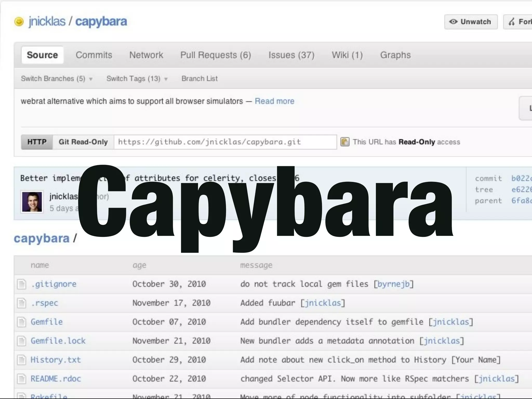Click the file icon for .rspec
Screen dimensions: 532x399
click(x=22, y=303)
